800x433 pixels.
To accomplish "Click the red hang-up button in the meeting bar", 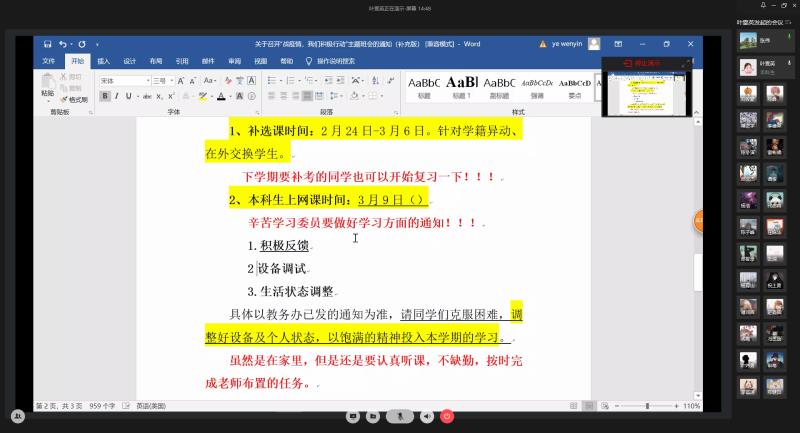I will [x=447, y=417].
